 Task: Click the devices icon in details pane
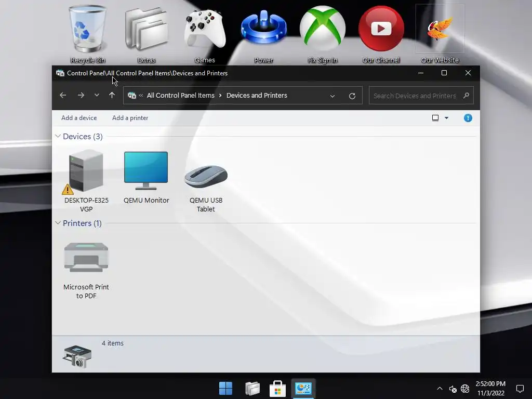(77, 356)
